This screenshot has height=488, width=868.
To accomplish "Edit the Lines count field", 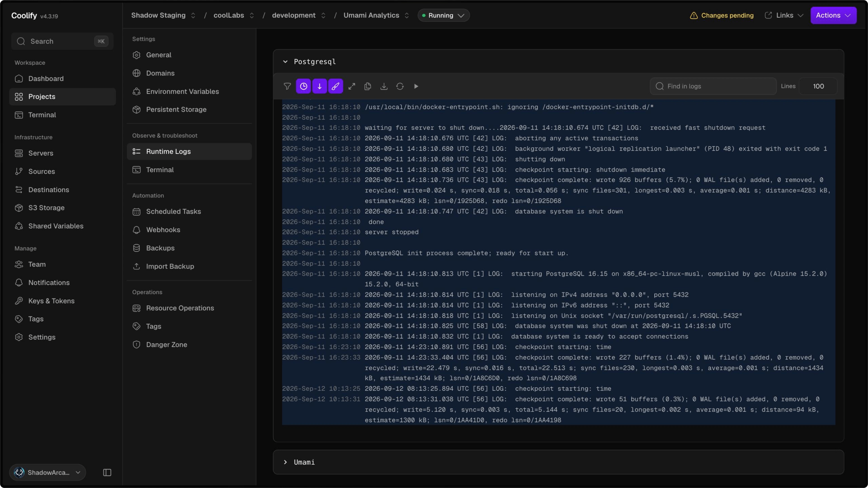I will (818, 86).
